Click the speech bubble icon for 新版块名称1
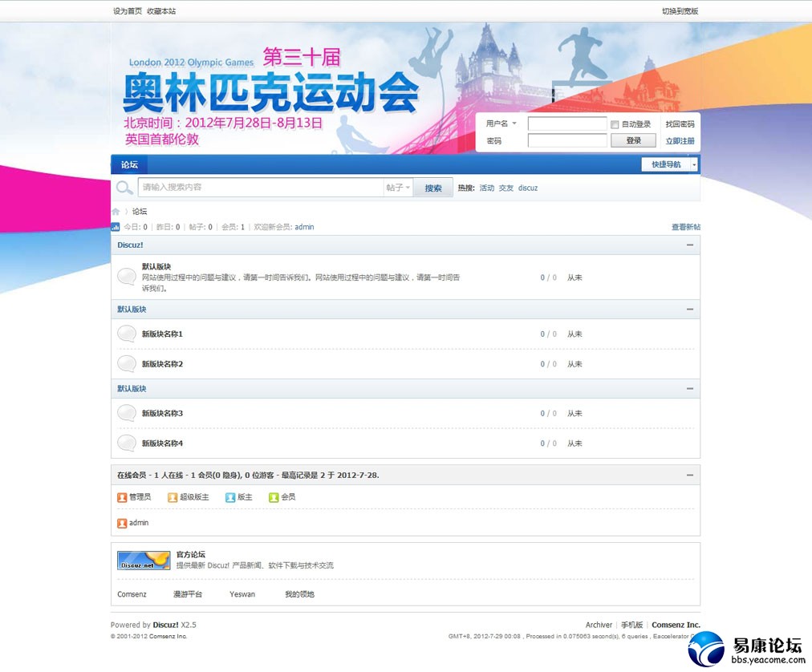 click(x=127, y=334)
